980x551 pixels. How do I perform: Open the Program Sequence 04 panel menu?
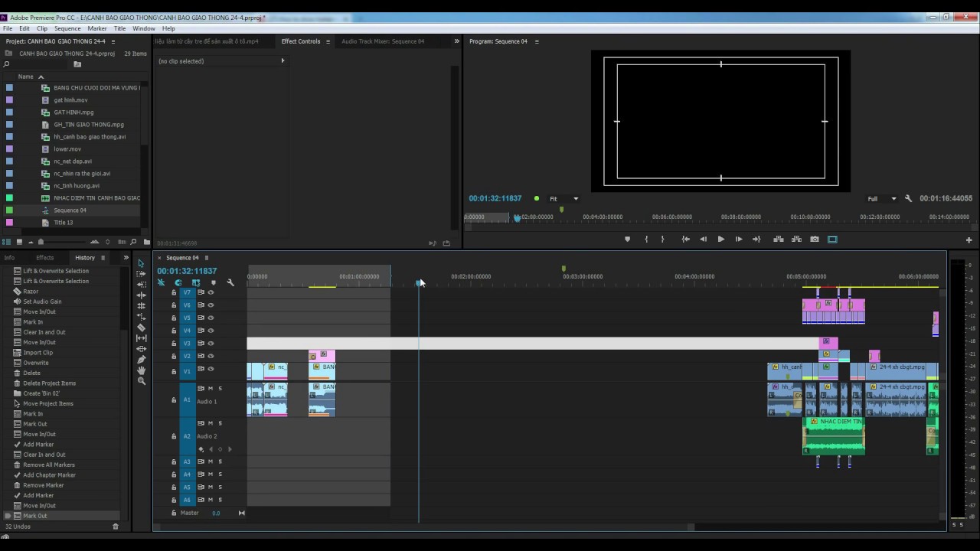(x=536, y=41)
